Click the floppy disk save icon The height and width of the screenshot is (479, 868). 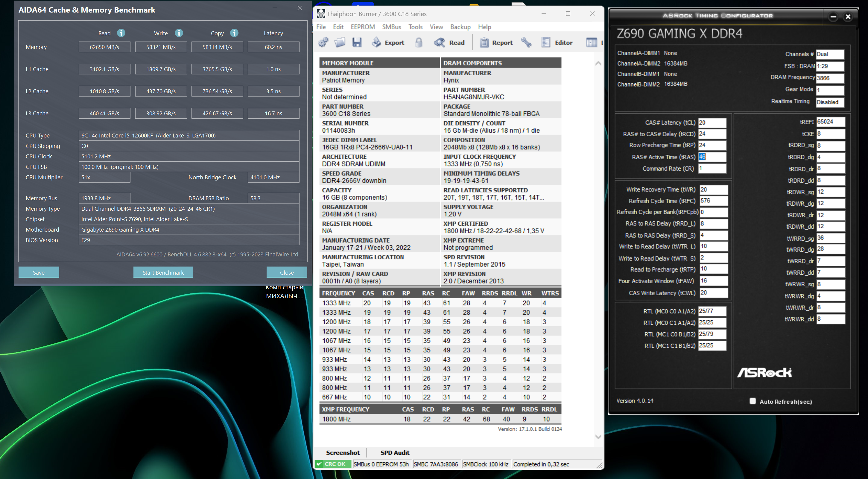[x=357, y=42]
